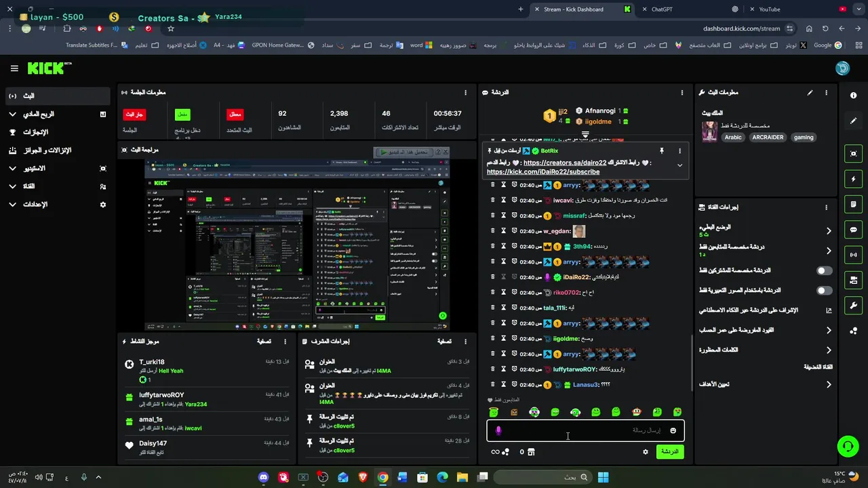Viewport: 868px width, 488px height.
Task: Open slow mode settings chevron
Action: 829,231
